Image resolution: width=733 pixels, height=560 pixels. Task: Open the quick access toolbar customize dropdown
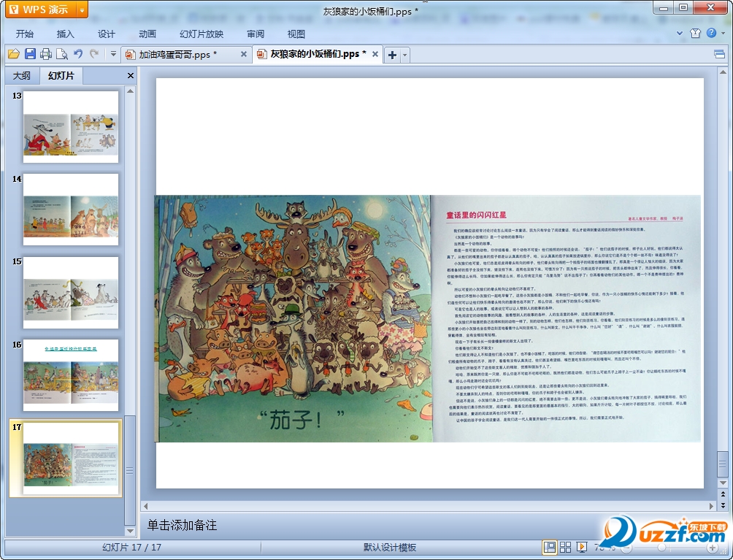[113, 54]
